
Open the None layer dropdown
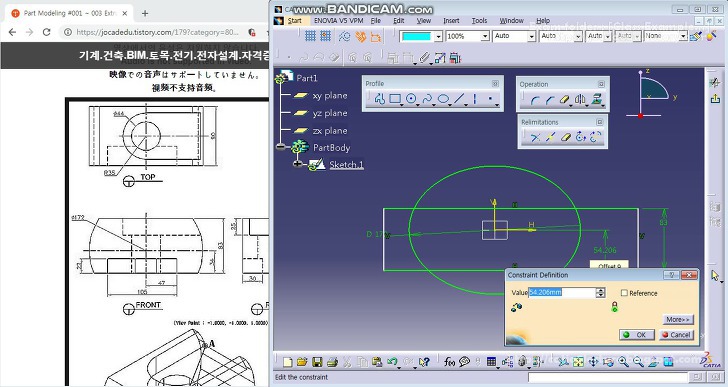click(x=683, y=36)
